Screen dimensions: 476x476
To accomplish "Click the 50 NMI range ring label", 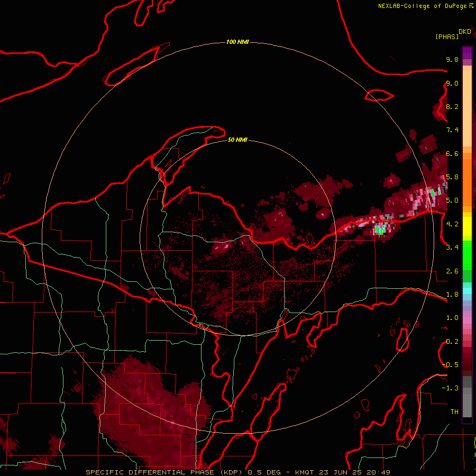I will point(237,140).
